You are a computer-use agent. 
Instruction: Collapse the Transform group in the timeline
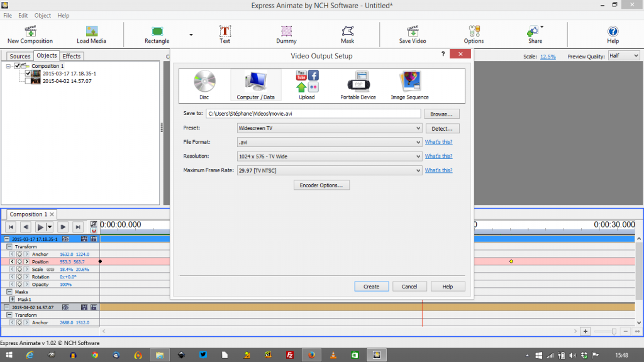tap(9, 246)
